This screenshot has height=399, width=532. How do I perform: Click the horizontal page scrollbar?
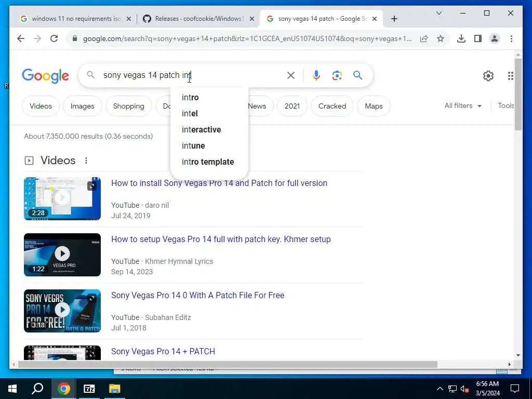[x=228, y=364]
